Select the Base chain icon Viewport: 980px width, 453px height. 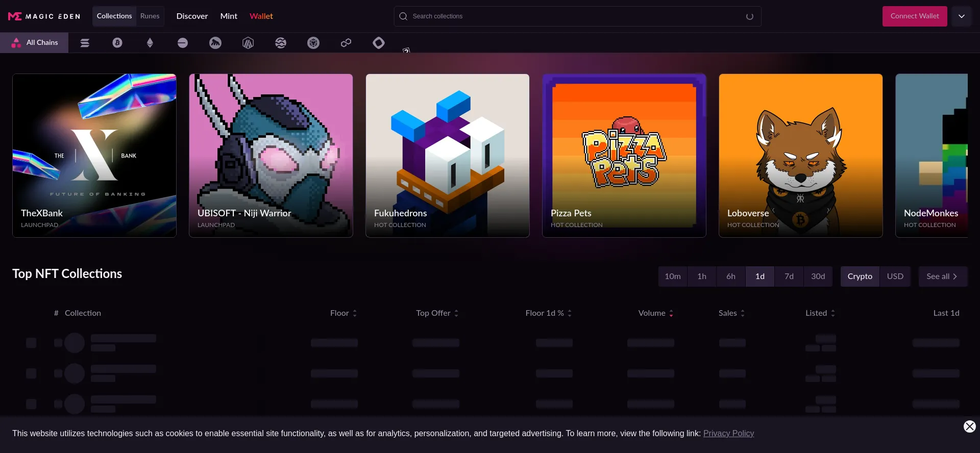(x=183, y=43)
